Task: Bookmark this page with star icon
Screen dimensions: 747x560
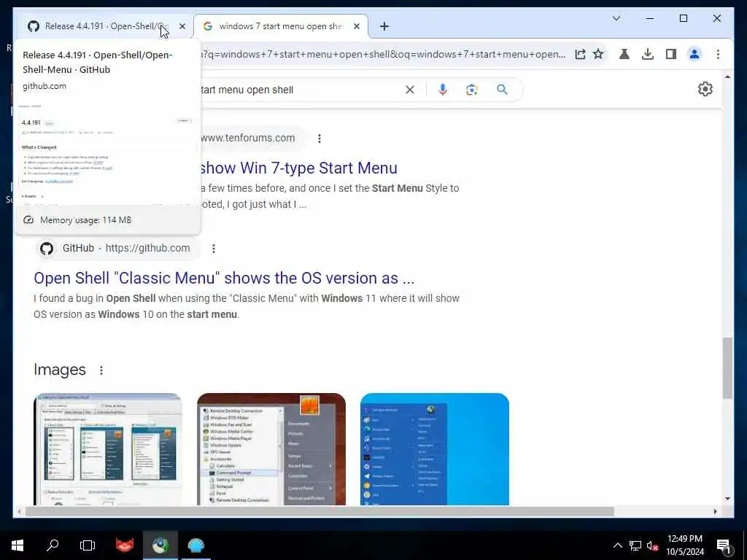Action: 598,54
